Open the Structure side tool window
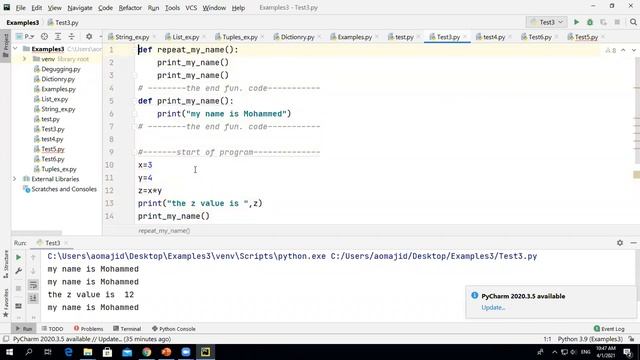This screenshot has height=360, width=640. click(x=6, y=264)
